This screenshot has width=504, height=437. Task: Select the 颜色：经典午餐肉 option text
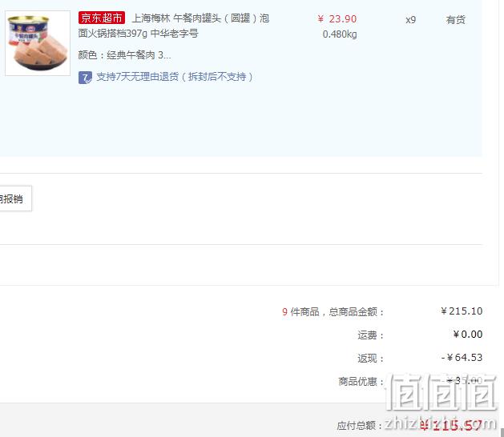coord(124,55)
